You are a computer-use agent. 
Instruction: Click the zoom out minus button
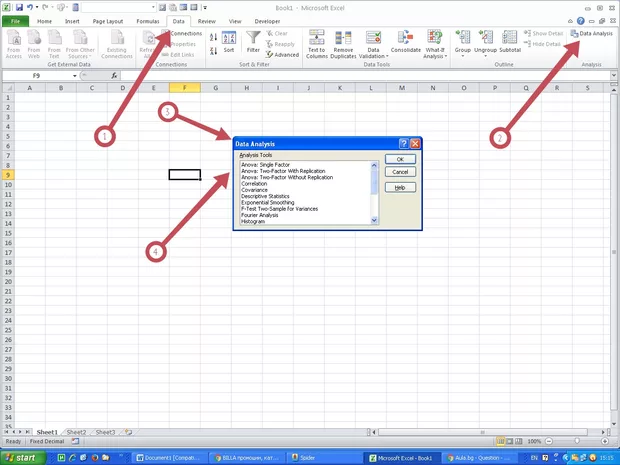pos(549,441)
